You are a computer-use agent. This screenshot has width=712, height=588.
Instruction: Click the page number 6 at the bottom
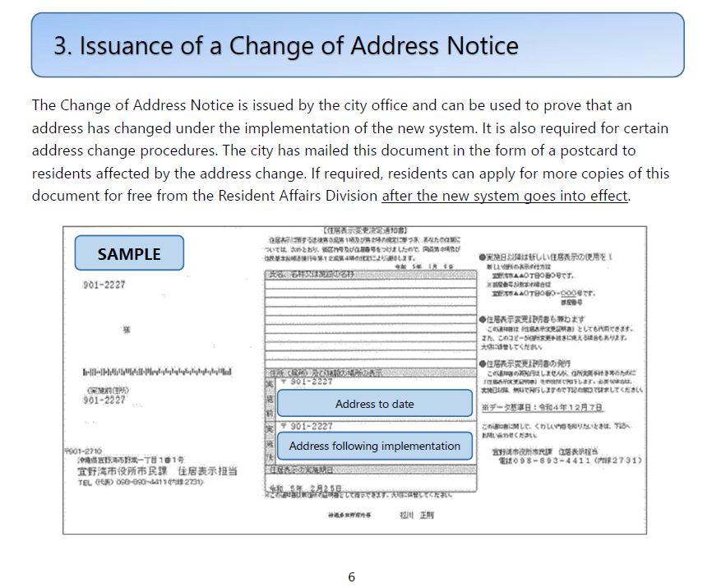point(352,577)
